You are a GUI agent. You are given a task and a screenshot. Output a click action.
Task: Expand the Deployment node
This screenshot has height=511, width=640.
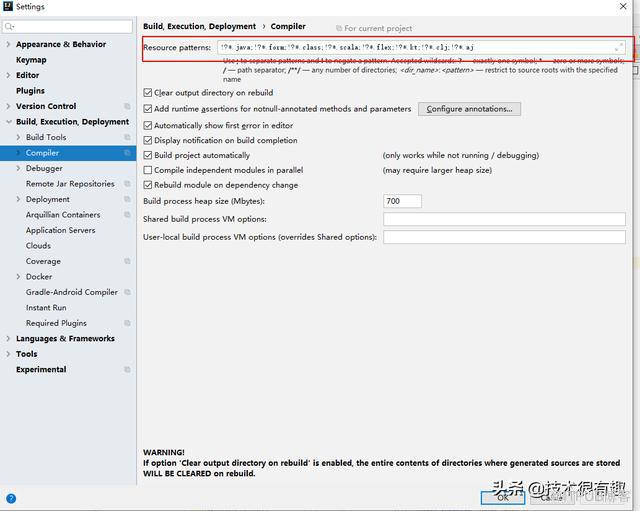pyautogui.click(x=18, y=199)
